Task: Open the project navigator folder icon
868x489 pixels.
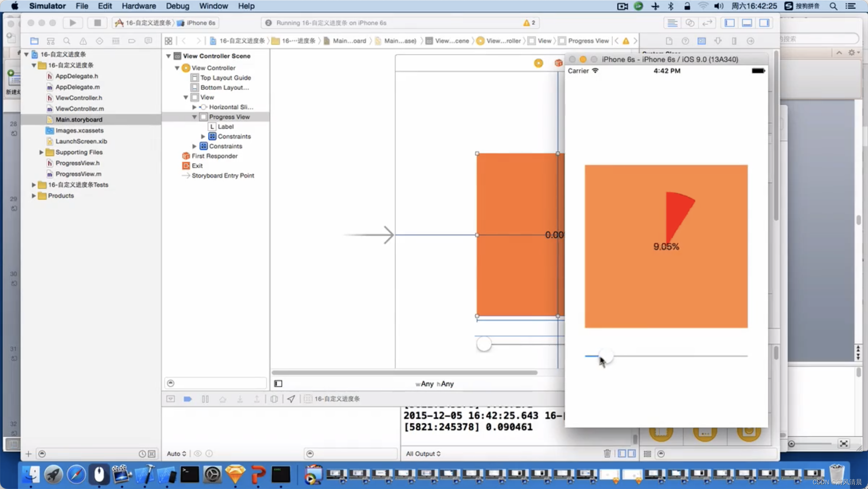Action: click(34, 41)
